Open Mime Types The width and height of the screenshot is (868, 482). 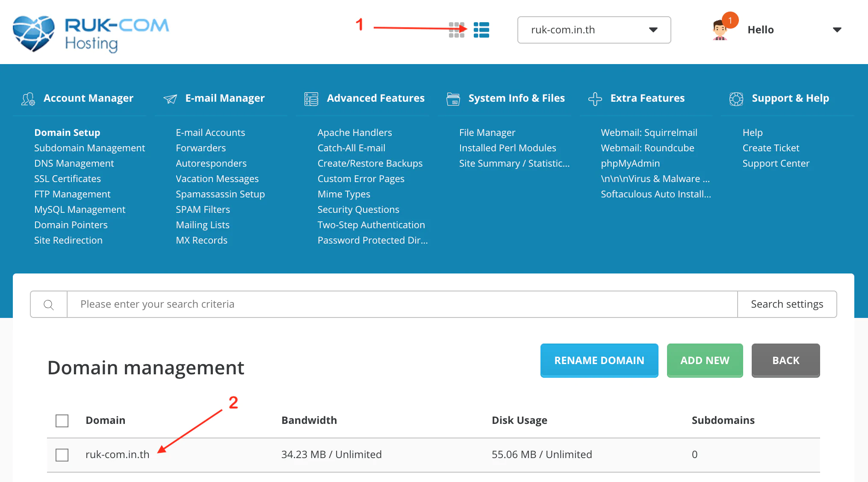[x=344, y=194]
